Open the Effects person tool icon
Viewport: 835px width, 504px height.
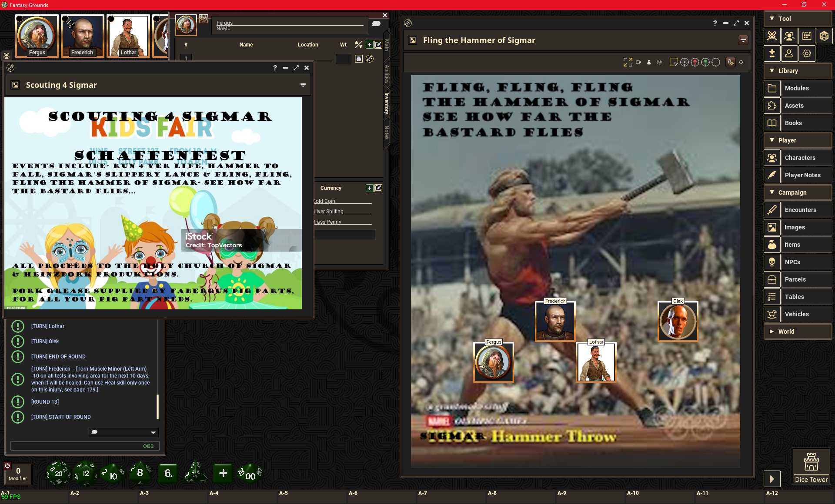point(789,53)
